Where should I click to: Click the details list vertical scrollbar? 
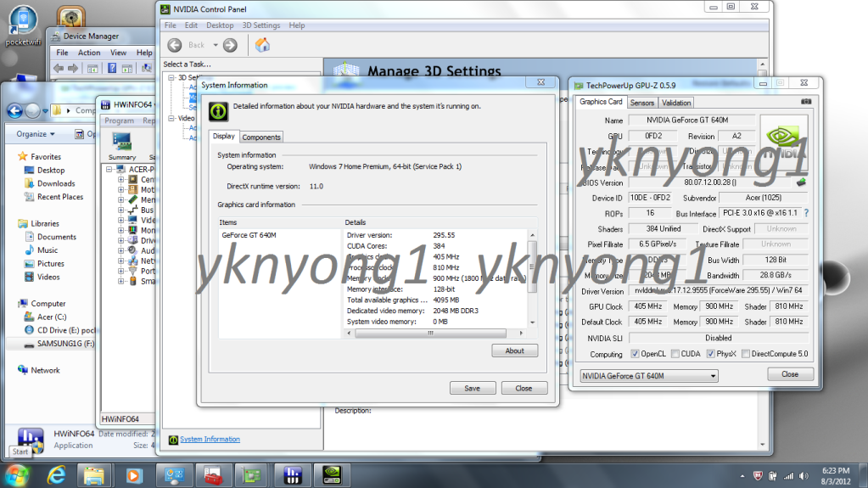pyautogui.click(x=533, y=267)
